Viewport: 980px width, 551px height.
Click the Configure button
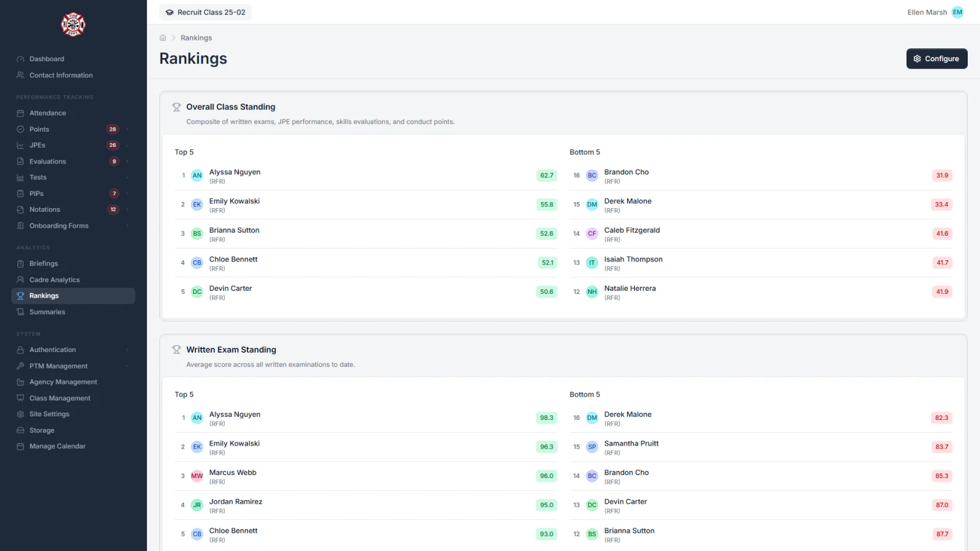[x=937, y=59]
